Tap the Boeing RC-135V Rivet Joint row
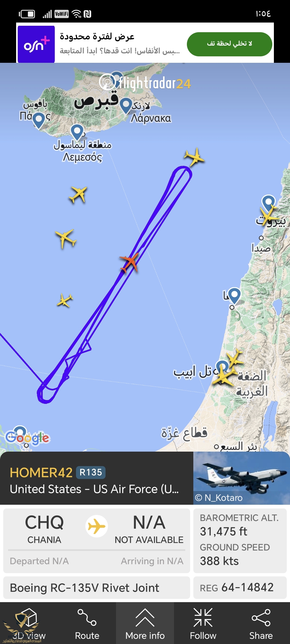Image resolution: width=290 pixels, height=644 pixels. [97, 587]
